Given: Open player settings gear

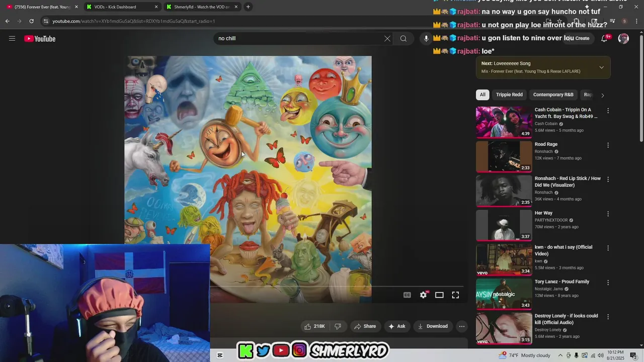Looking at the screenshot, I should (x=423, y=295).
